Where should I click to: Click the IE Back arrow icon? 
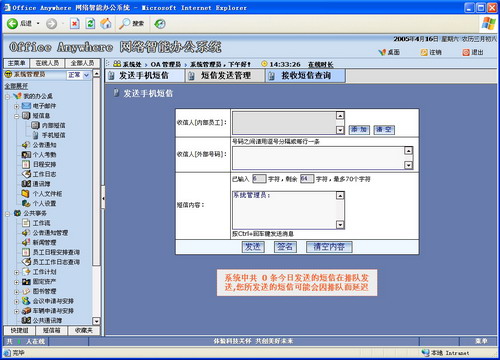(x=12, y=24)
